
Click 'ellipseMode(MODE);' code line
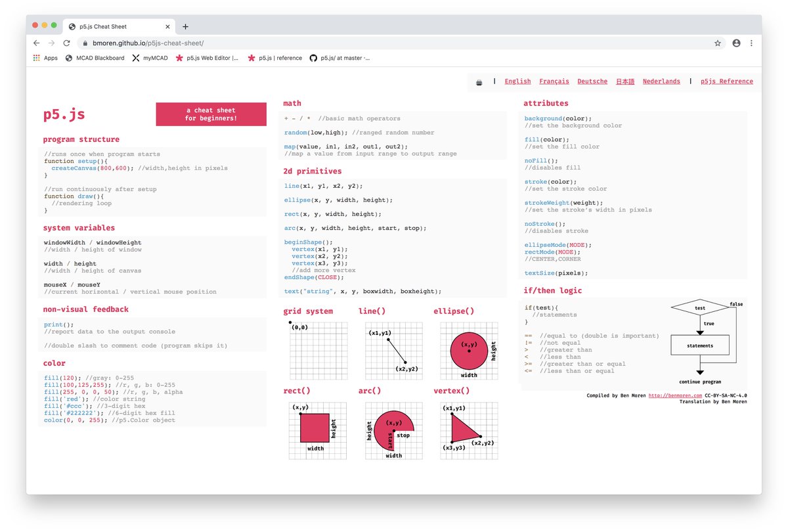click(558, 245)
